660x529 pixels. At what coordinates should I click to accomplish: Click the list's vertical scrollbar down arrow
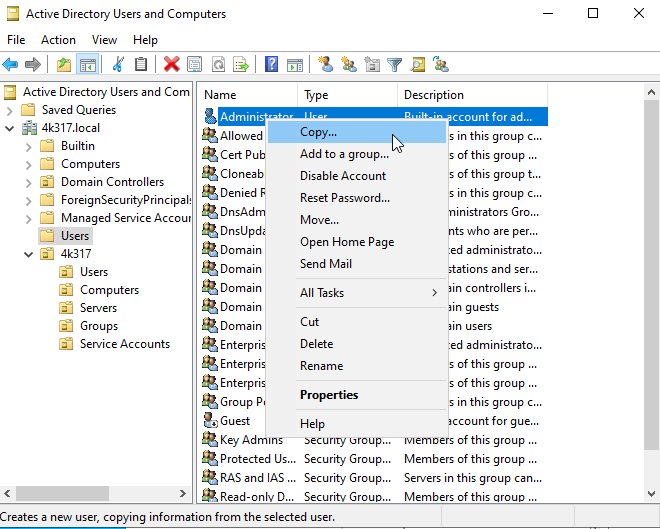(651, 495)
